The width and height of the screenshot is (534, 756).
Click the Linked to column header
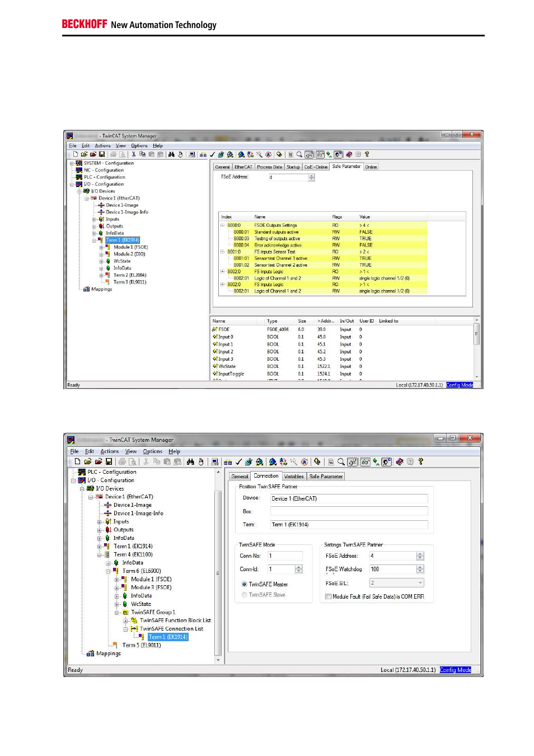(x=388, y=321)
